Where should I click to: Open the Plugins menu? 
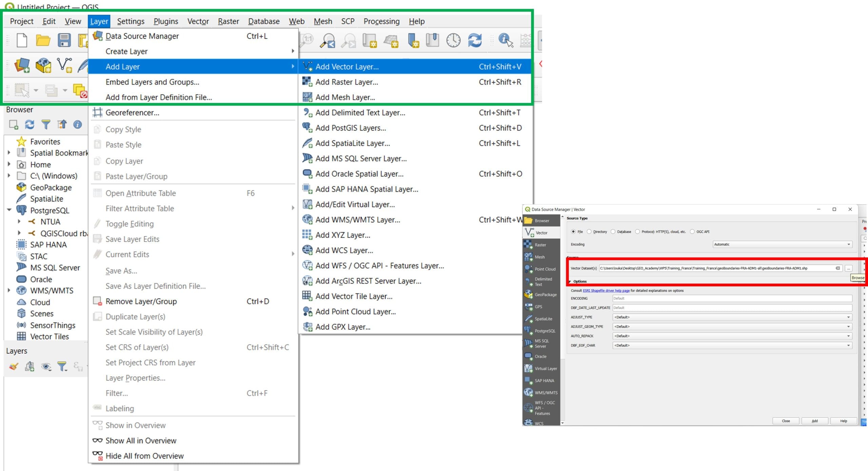click(166, 21)
